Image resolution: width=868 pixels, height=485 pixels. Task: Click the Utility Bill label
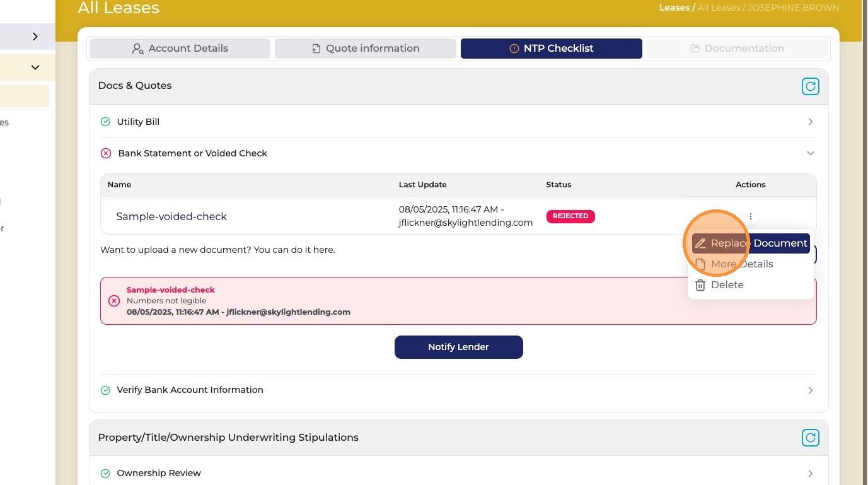tap(138, 122)
